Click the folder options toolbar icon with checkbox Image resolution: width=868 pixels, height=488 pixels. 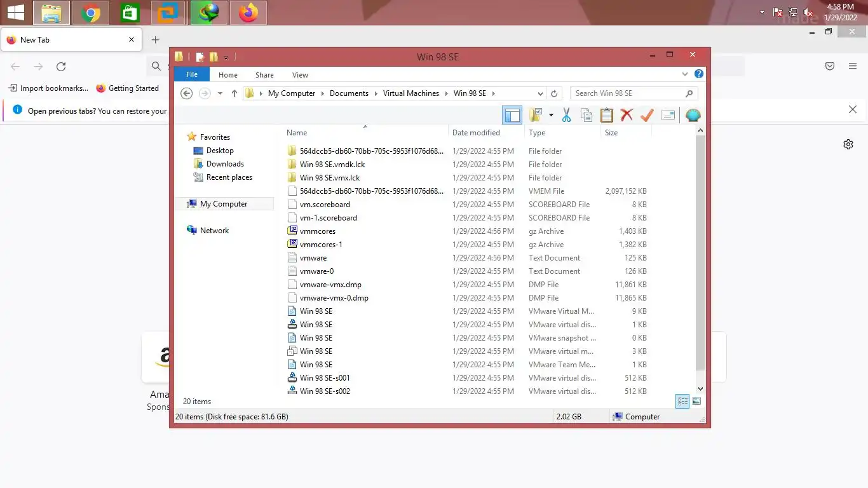click(536, 115)
